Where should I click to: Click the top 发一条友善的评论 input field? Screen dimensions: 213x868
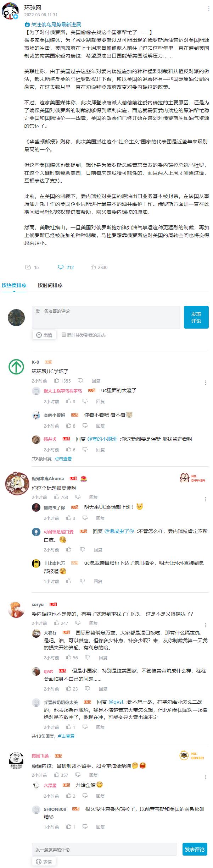106,317
